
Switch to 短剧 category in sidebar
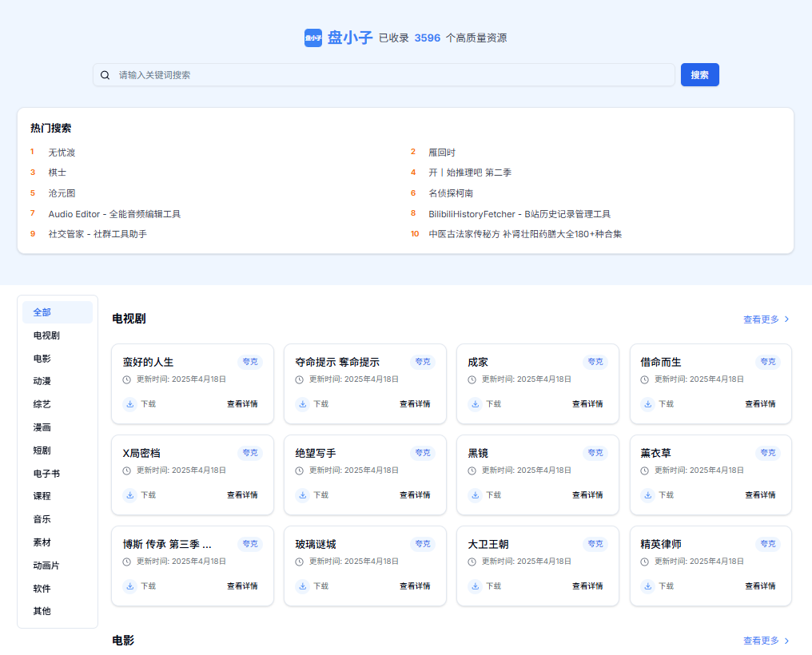[x=42, y=451]
